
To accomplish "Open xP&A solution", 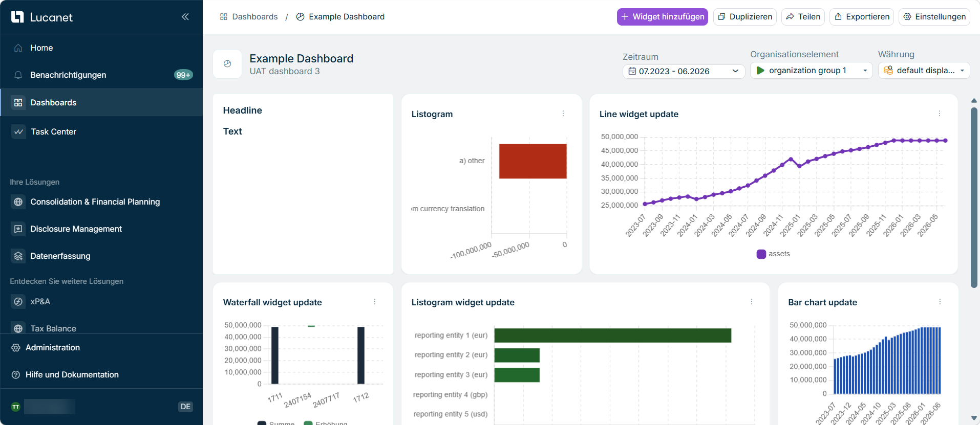I will click(x=101, y=301).
